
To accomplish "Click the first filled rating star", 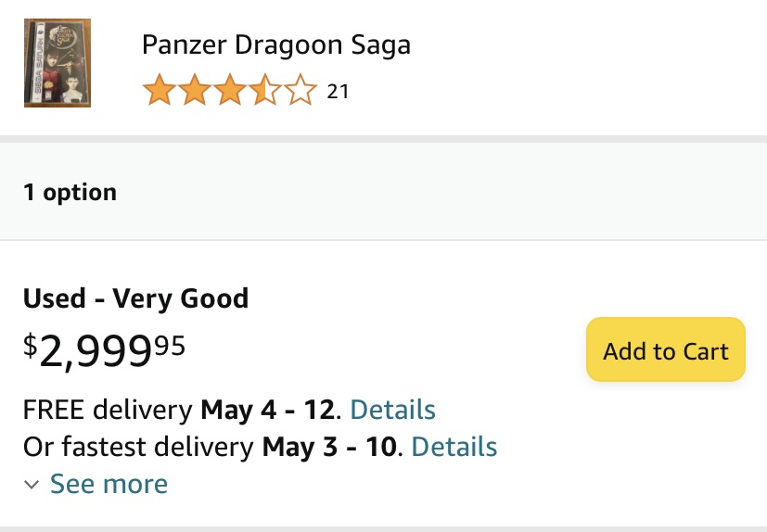I will [159, 90].
